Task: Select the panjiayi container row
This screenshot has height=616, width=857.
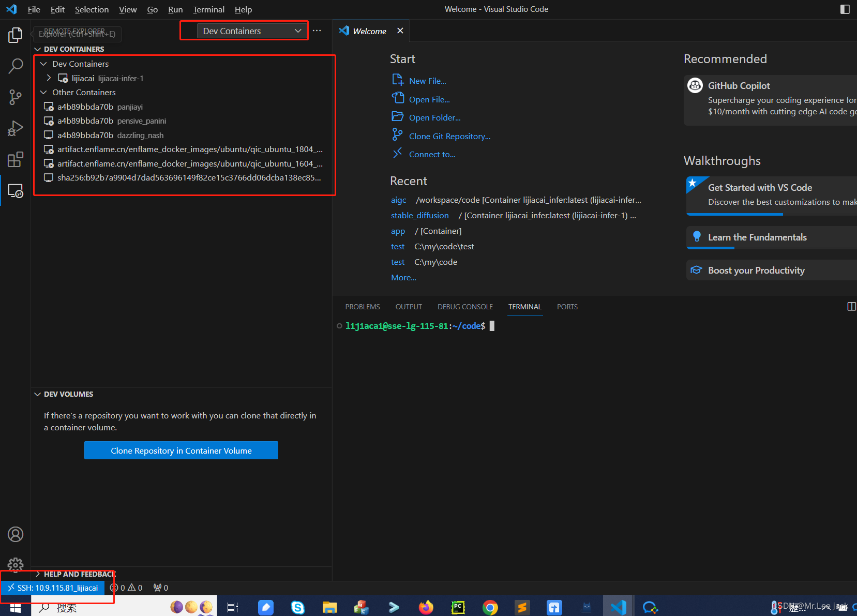Action: pyautogui.click(x=181, y=107)
